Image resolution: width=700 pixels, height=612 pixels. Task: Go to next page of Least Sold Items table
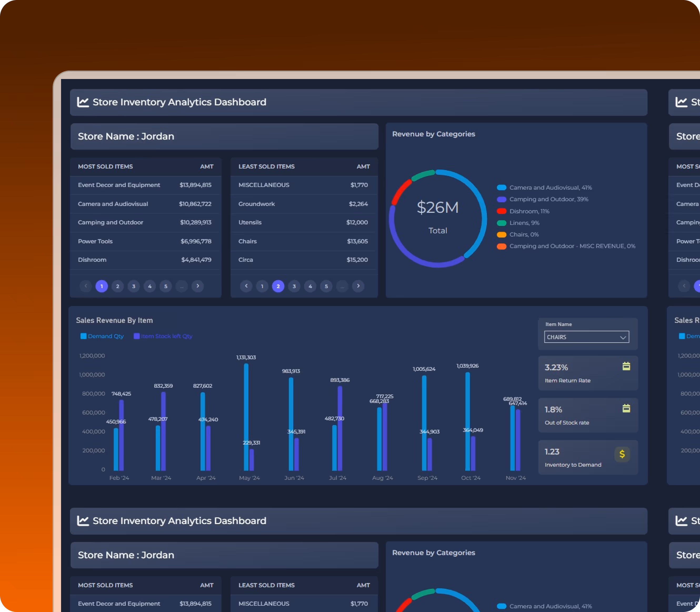click(x=358, y=286)
